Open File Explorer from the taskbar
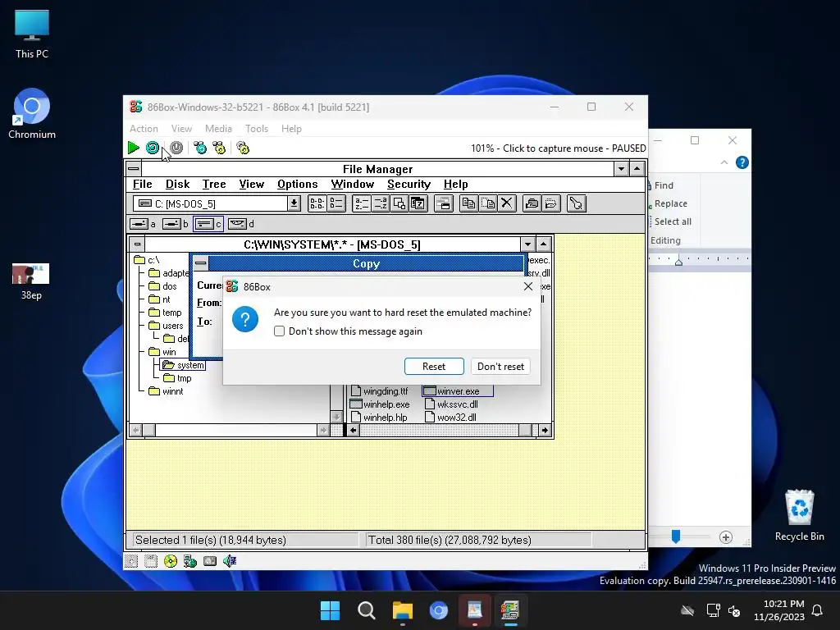The image size is (840, 630). point(402,610)
